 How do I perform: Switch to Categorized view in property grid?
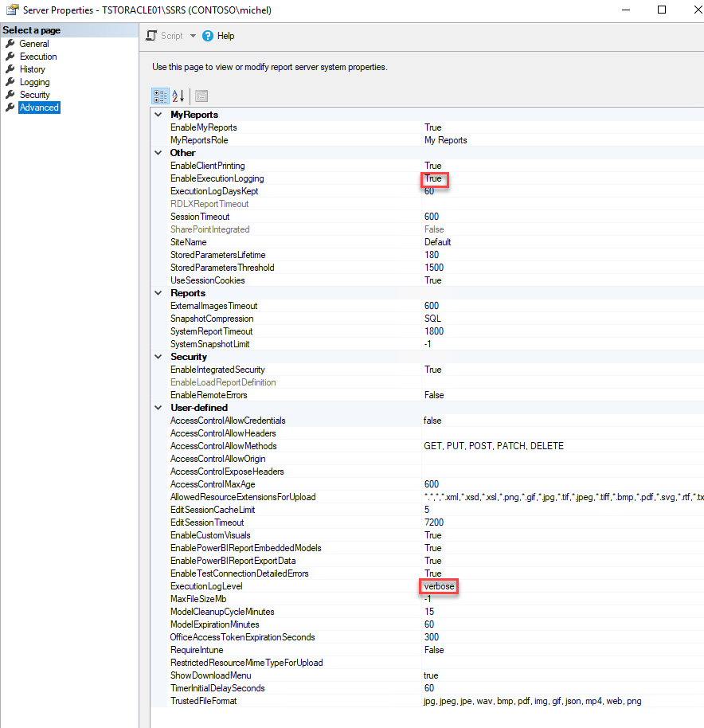160,96
